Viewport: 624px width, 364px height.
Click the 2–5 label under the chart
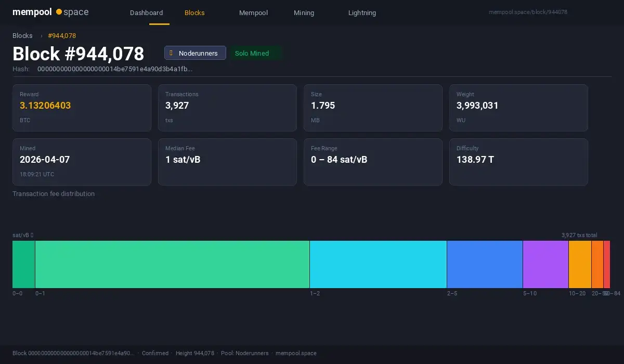click(452, 293)
